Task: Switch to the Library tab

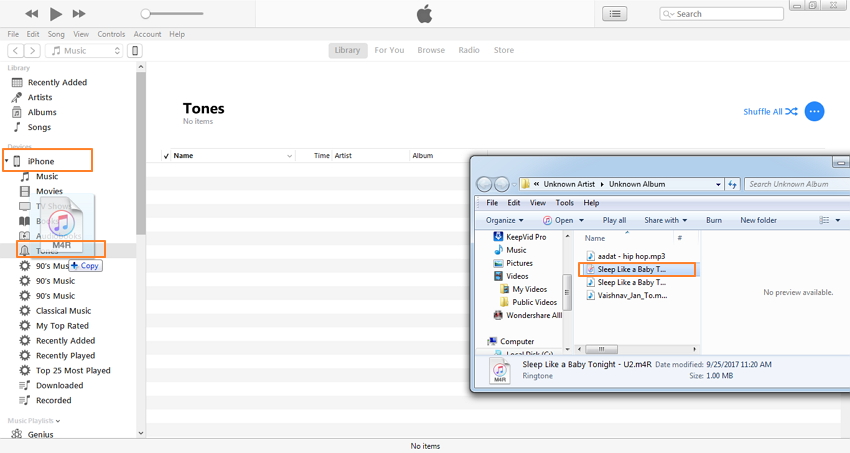Action: click(x=347, y=50)
